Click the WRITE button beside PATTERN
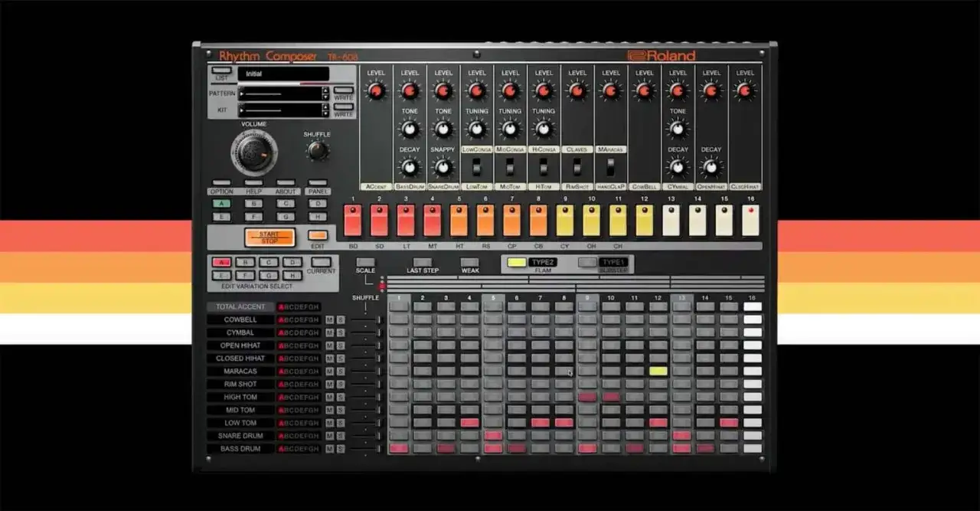This screenshot has width=980, height=511. [x=343, y=90]
